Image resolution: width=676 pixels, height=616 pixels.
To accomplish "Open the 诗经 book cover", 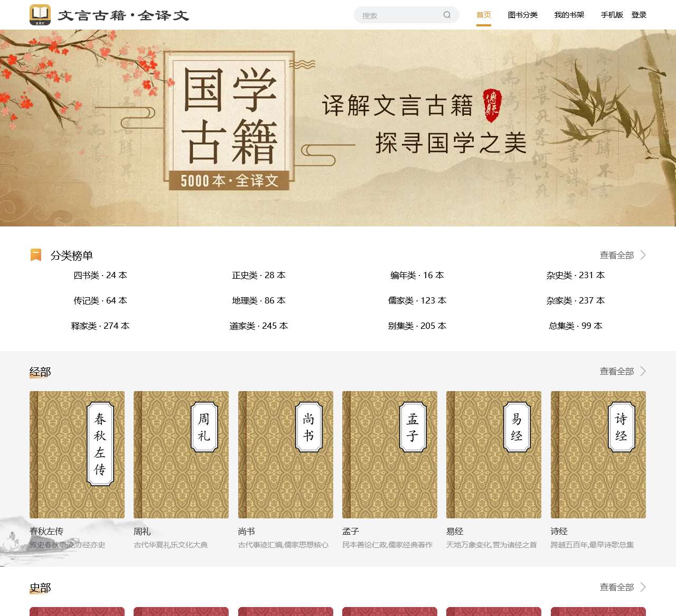I will coord(598,454).
